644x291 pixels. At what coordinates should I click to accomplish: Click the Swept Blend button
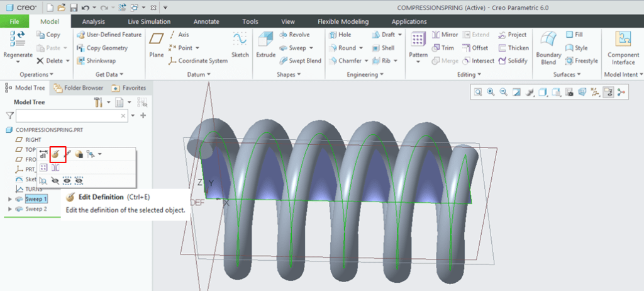point(300,61)
